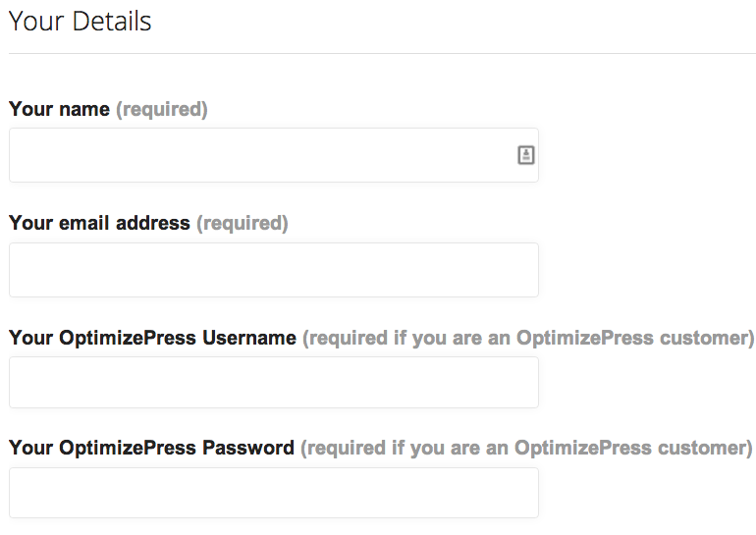
Task: Click '(required)' note beside Your name
Action: (162, 109)
